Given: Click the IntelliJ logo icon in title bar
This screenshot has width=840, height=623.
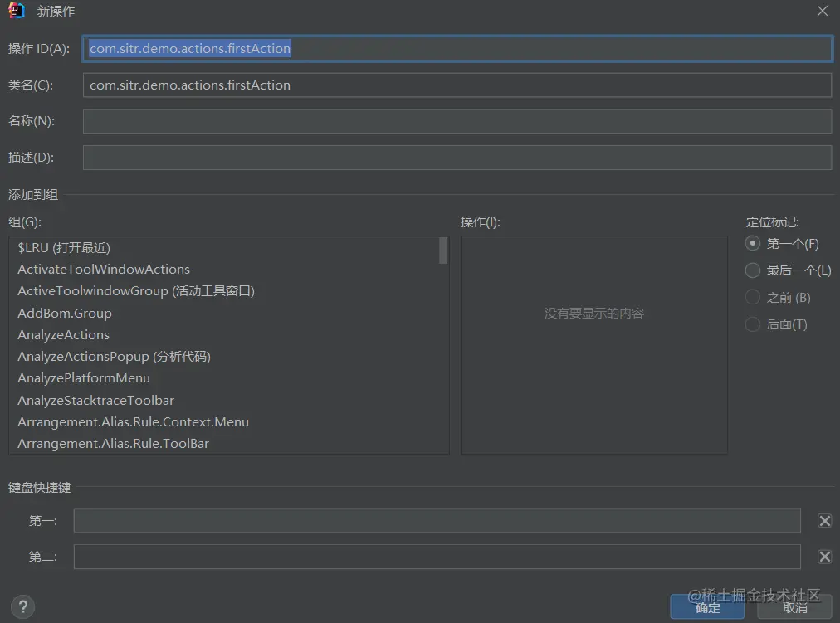Looking at the screenshot, I should pos(16,10).
